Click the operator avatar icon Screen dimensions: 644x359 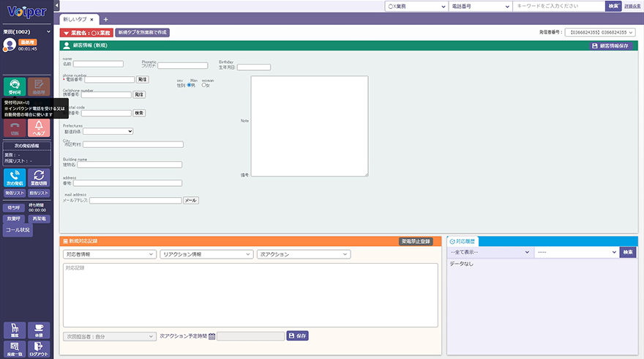[x=10, y=45]
